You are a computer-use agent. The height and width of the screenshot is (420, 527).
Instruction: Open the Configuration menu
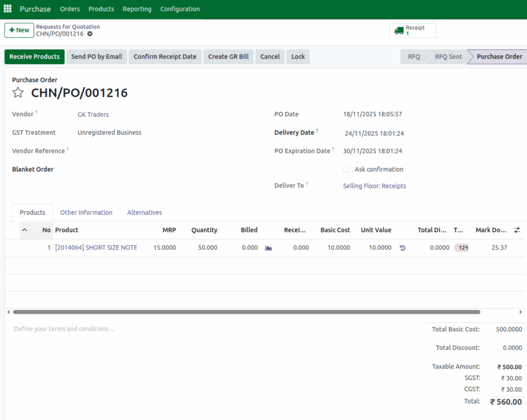tap(180, 9)
